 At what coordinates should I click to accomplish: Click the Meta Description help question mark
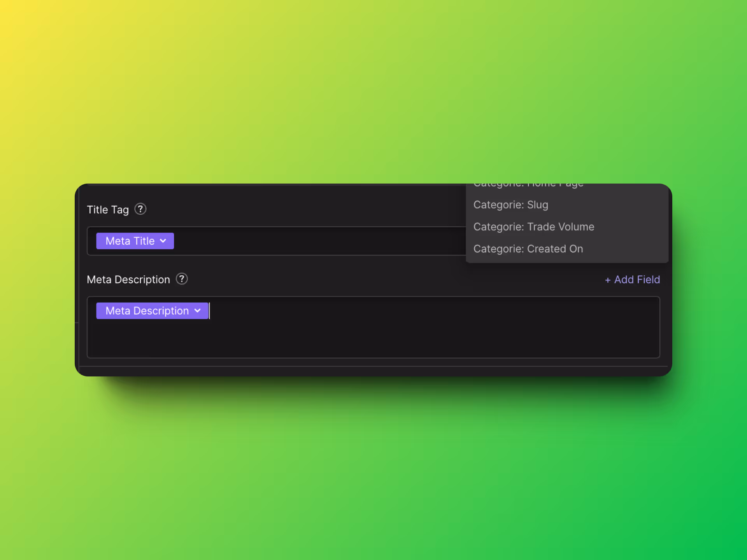(181, 279)
